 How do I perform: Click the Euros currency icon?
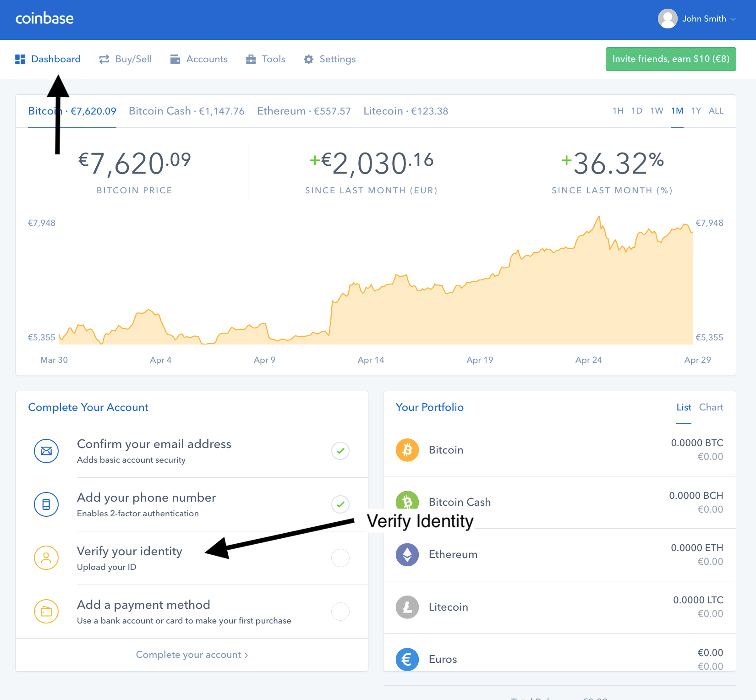pyautogui.click(x=407, y=659)
